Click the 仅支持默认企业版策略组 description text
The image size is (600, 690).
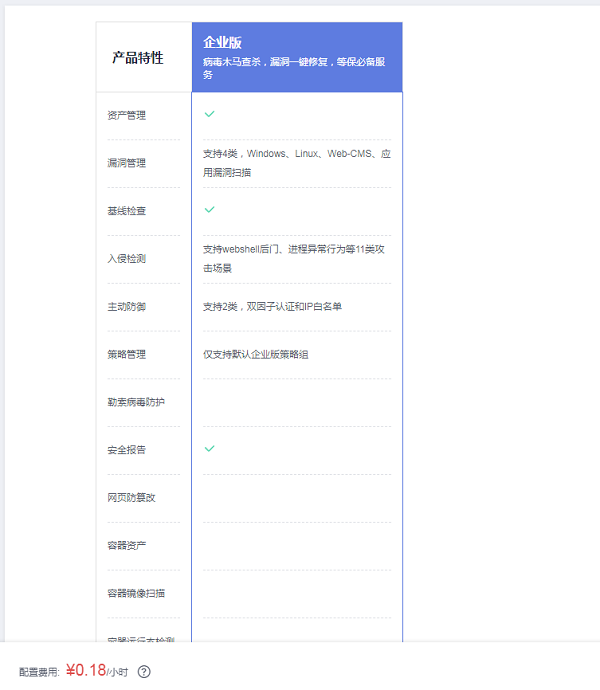[256, 354]
